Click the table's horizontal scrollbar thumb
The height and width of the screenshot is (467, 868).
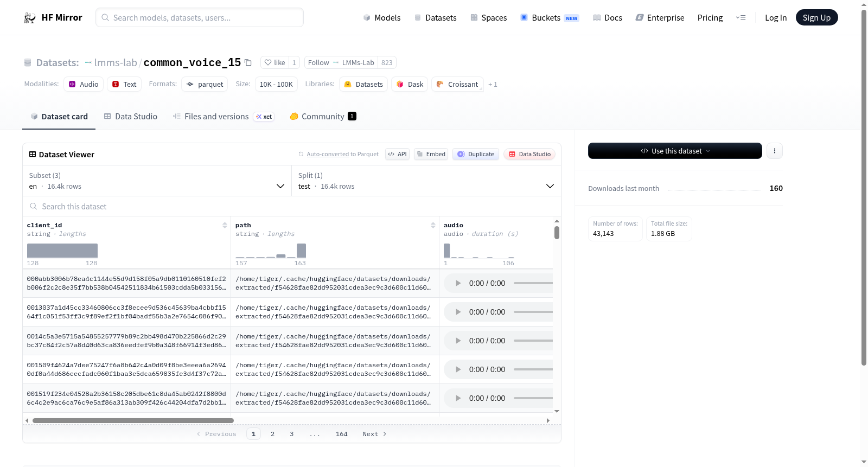[133, 420]
